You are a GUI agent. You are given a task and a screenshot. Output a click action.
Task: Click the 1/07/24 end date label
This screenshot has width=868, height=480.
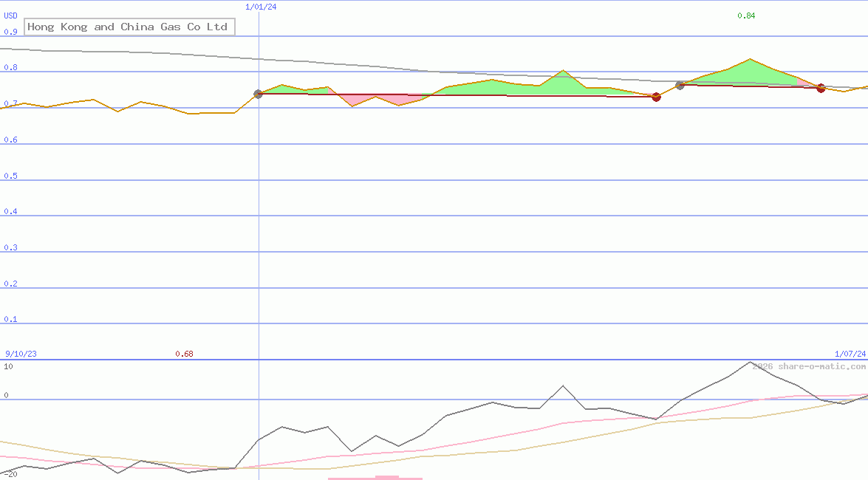[850, 354]
